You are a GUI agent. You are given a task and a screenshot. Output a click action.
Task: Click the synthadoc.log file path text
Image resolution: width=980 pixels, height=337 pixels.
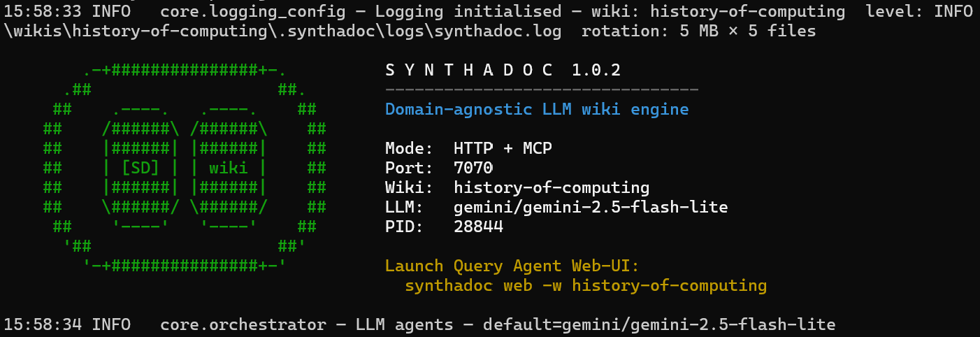coord(282,31)
